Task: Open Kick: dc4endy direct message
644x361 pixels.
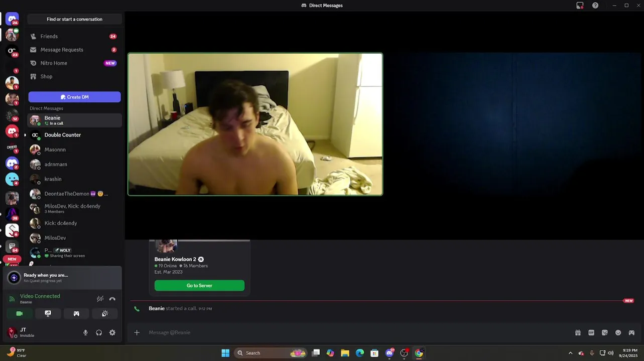Action: coord(74,223)
